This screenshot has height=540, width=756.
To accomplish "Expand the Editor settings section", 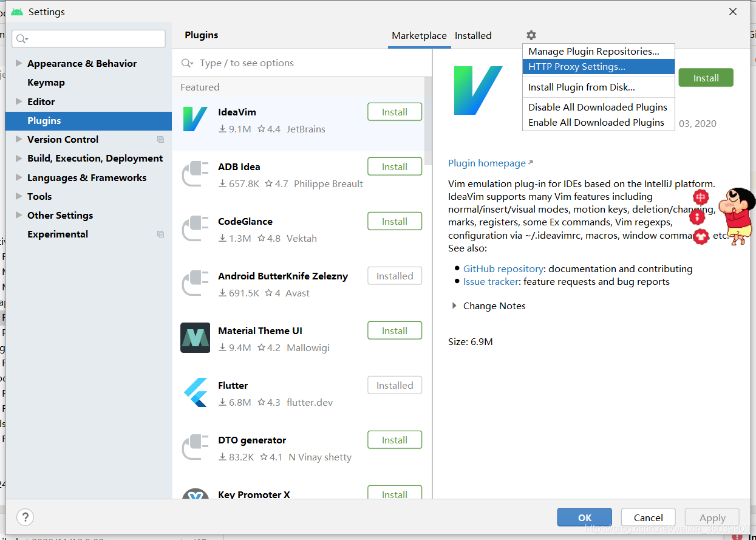I will (19, 101).
